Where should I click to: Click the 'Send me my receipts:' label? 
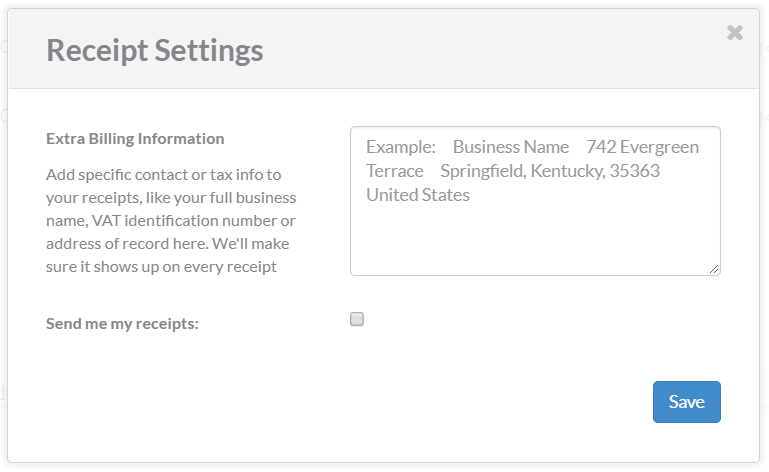(x=122, y=324)
